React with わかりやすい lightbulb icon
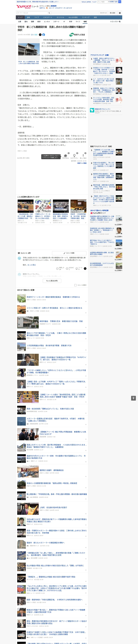 [74, 156]
